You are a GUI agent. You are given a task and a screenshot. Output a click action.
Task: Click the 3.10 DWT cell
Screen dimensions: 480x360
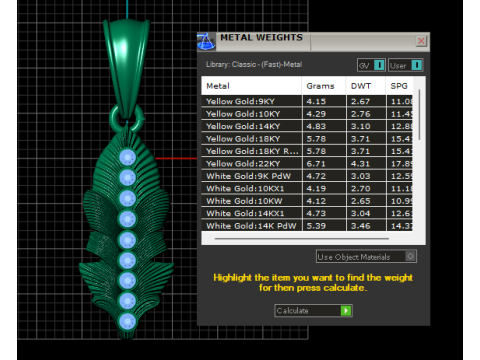pos(366,126)
